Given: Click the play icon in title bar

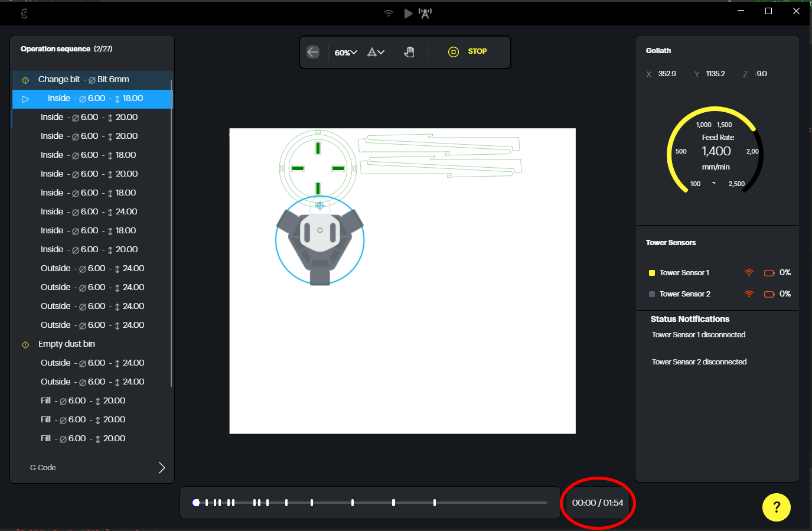Looking at the screenshot, I should point(408,13).
